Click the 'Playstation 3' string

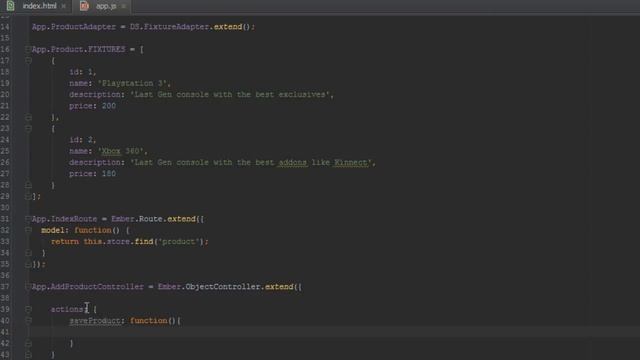(x=134, y=83)
